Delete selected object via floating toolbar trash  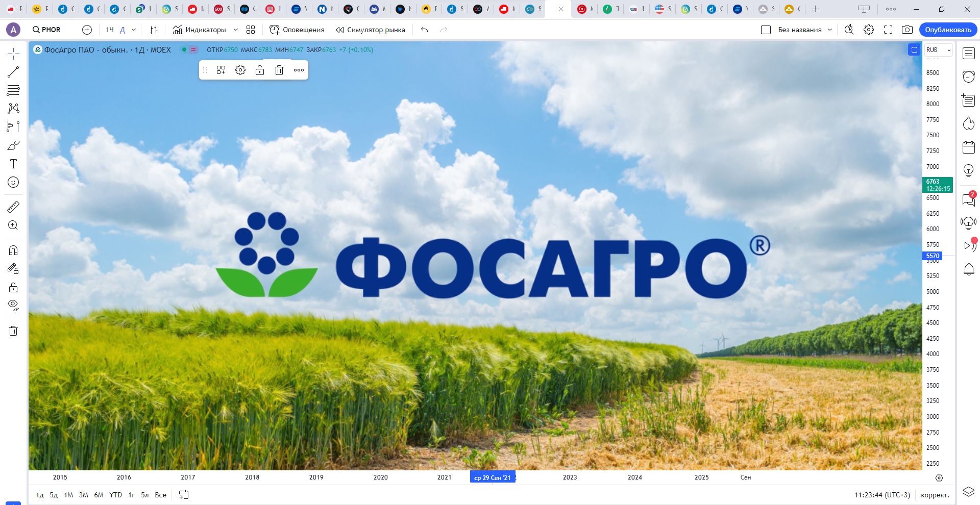[x=279, y=70]
